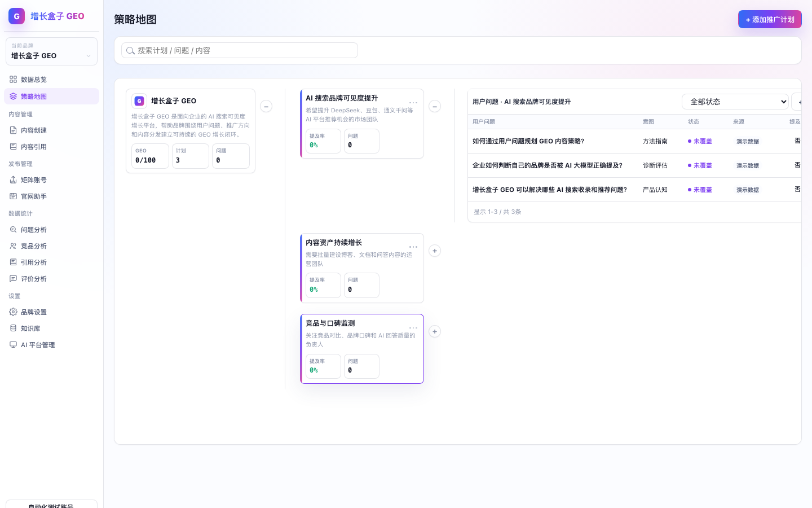Open 数据总览 from the sidebar
This screenshot has width=812, height=508.
pyautogui.click(x=51, y=80)
